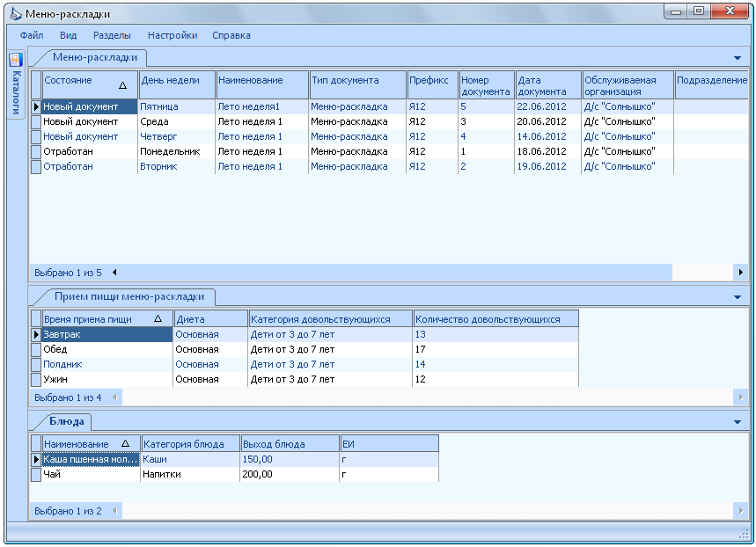Click the Каша пшенная row selection marker
This screenshot has width=756, height=547.
point(36,459)
